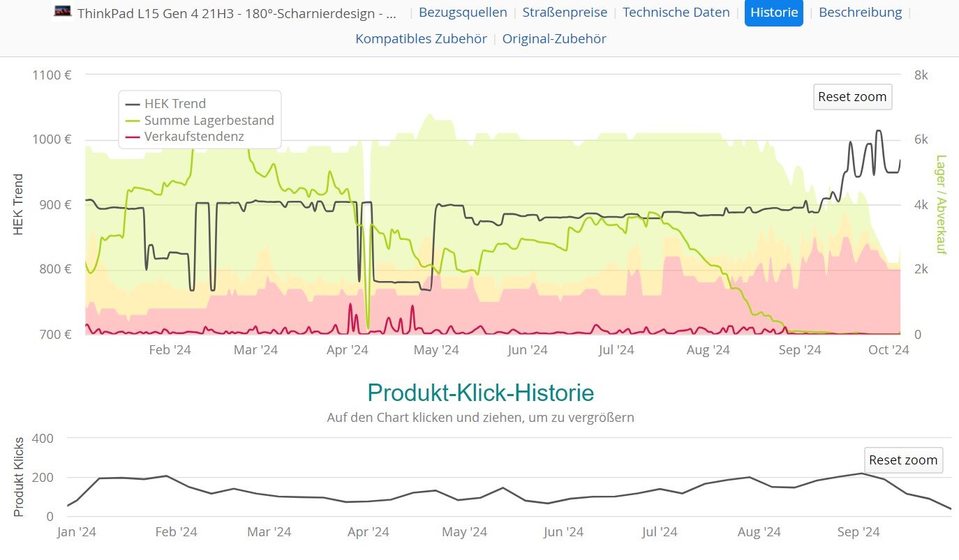
Task: Click the 2k right axis label
Action: [x=921, y=269]
